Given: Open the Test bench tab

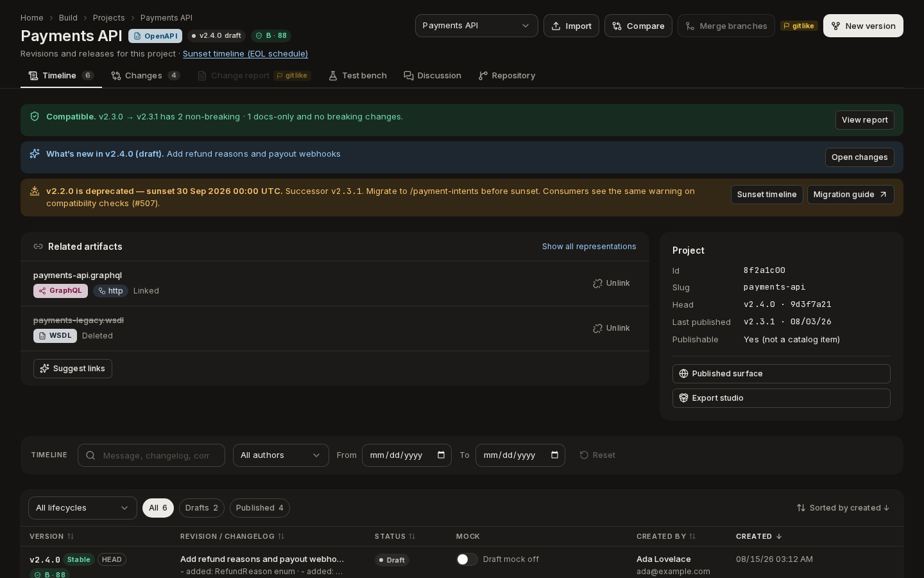Looking at the screenshot, I should 357,76.
